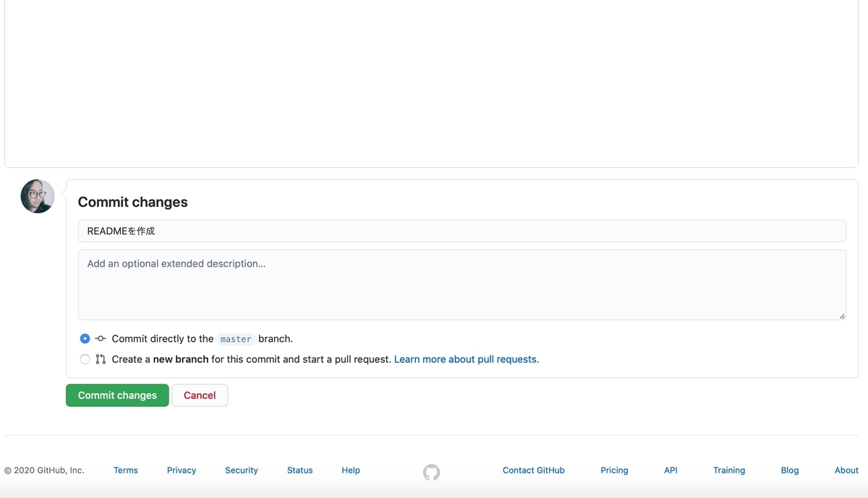
Task: Open Contact GitHub footer link
Action: (534, 470)
